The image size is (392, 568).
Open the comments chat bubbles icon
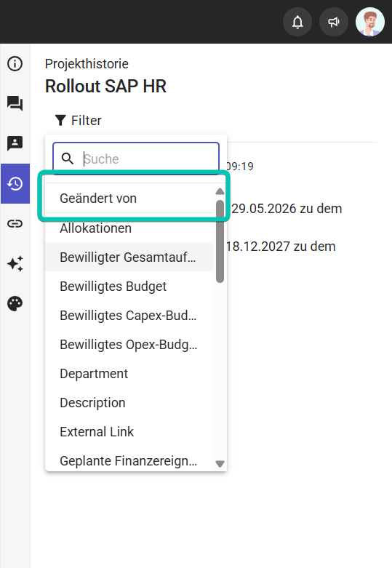[x=15, y=103]
